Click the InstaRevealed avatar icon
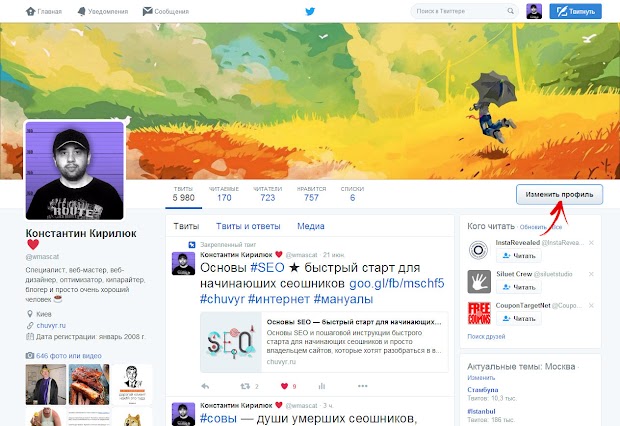The image size is (620, 426). (478, 250)
